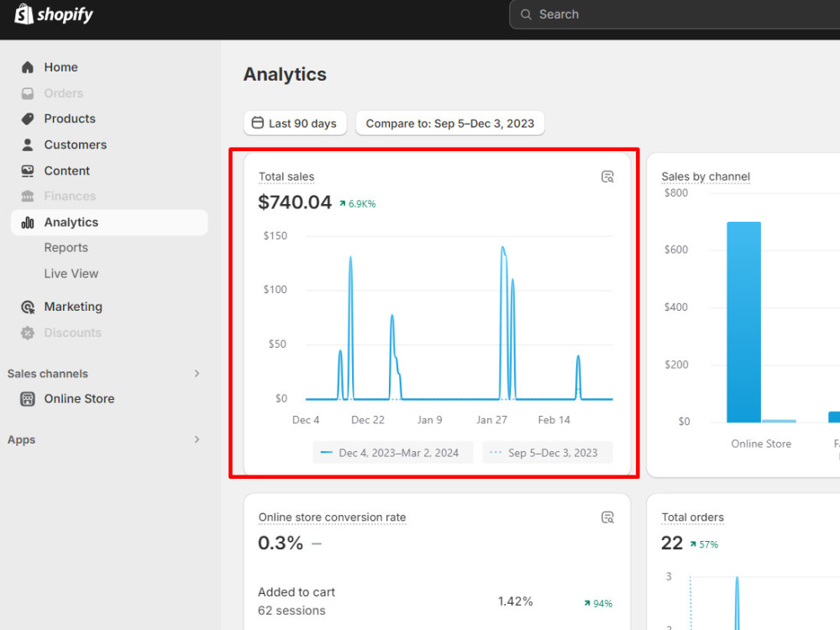The width and height of the screenshot is (840, 630).
Task: Click the Jan 27 axis label
Action: 491,420
